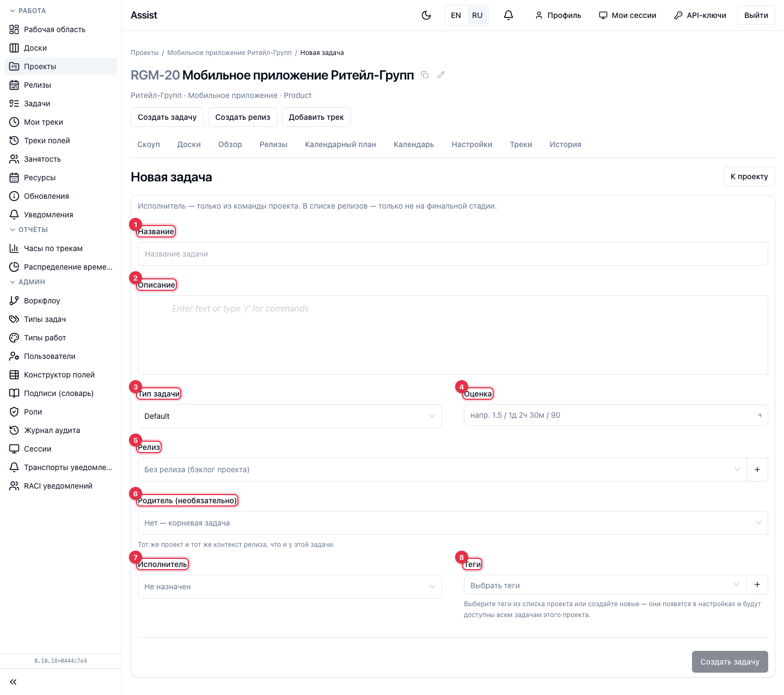Viewport: 784px width, 695px height.
Task: Open Часы по трекам report
Action: 60,248
